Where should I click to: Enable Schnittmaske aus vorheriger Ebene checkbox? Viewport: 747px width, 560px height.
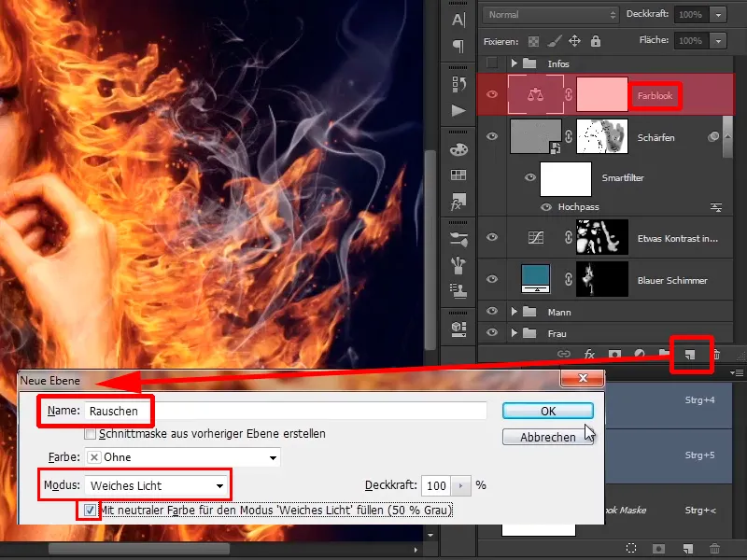pyautogui.click(x=90, y=434)
